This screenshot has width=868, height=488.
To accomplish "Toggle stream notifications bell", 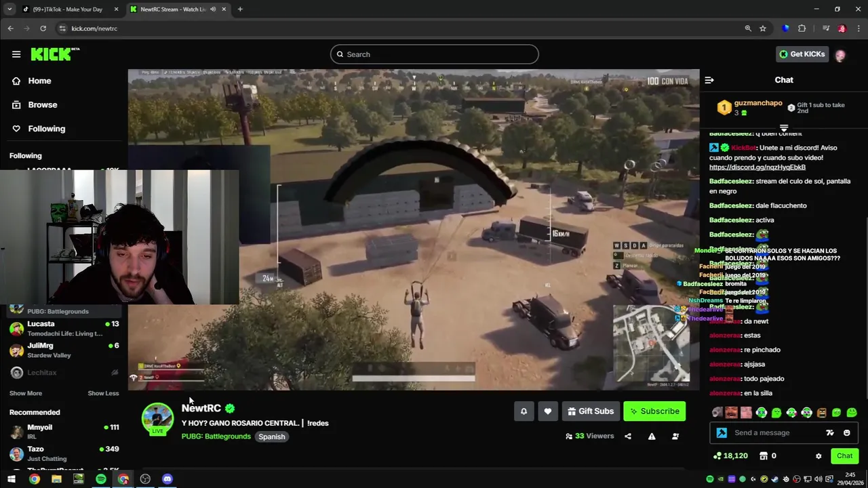I will click(524, 411).
